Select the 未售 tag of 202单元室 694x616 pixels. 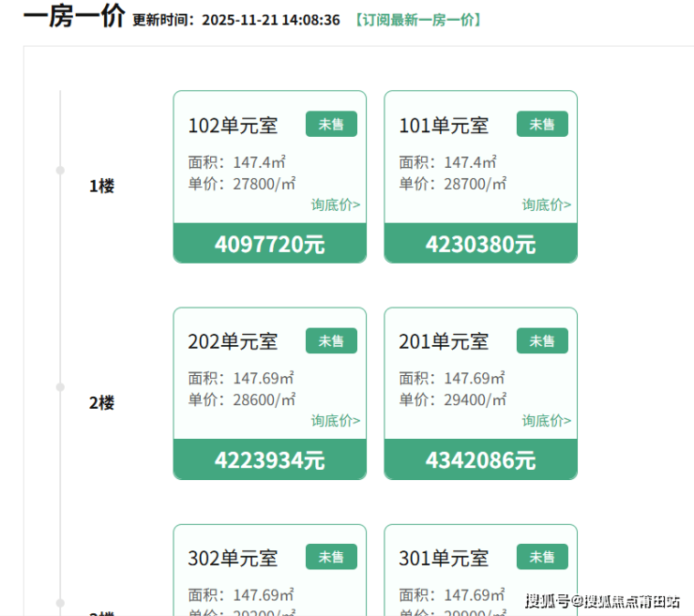click(331, 341)
